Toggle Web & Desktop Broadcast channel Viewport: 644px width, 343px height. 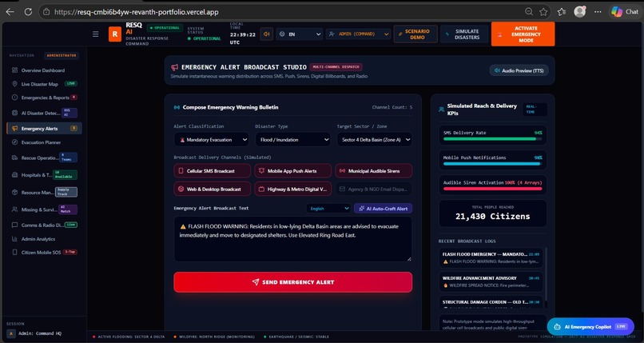[x=212, y=189]
